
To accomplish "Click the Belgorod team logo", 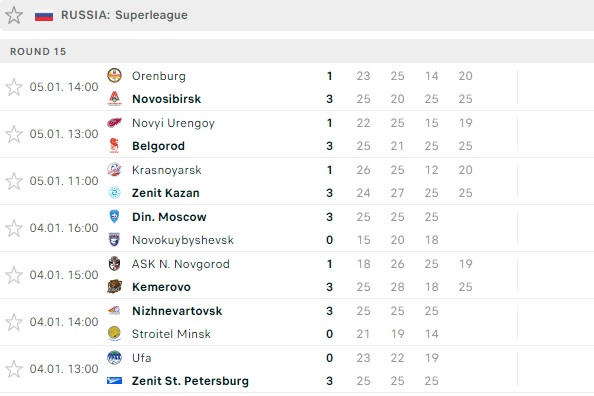I will [114, 146].
